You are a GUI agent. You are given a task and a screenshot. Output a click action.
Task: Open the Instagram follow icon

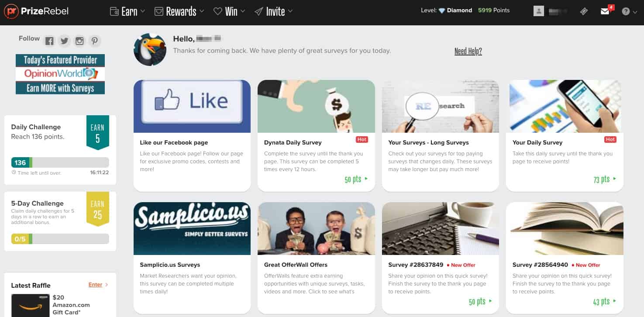(x=79, y=41)
